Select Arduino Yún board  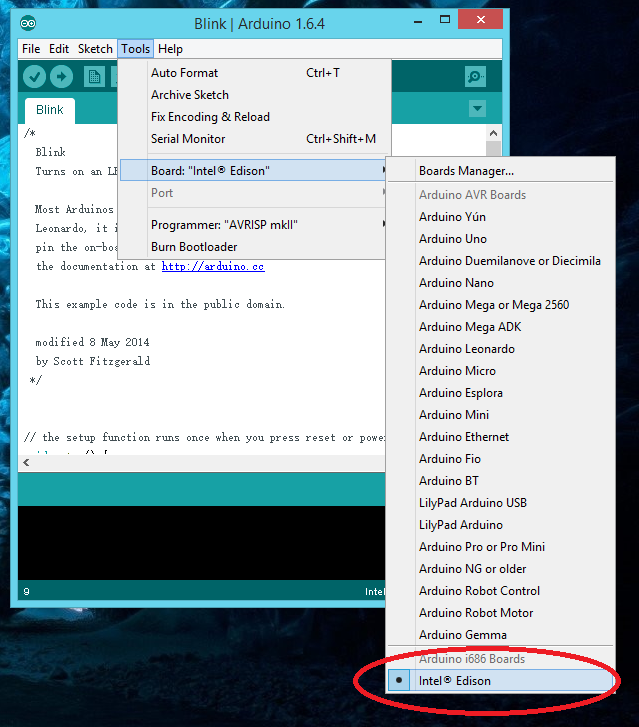click(501, 217)
